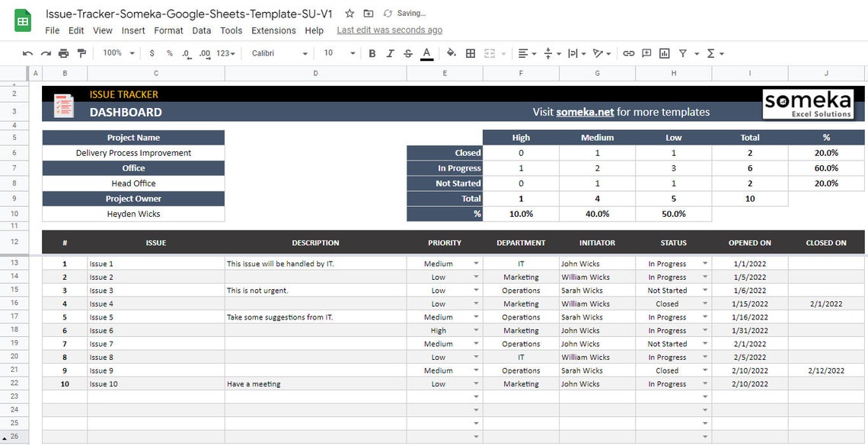Click the Print icon
The height and width of the screenshot is (445, 868).
[x=64, y=53]
